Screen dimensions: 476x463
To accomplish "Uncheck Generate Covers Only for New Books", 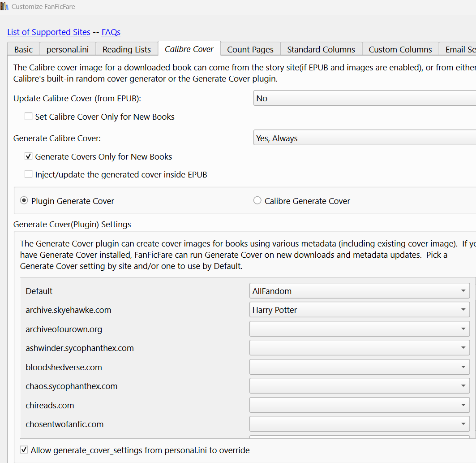I will [x=29, y=156].
